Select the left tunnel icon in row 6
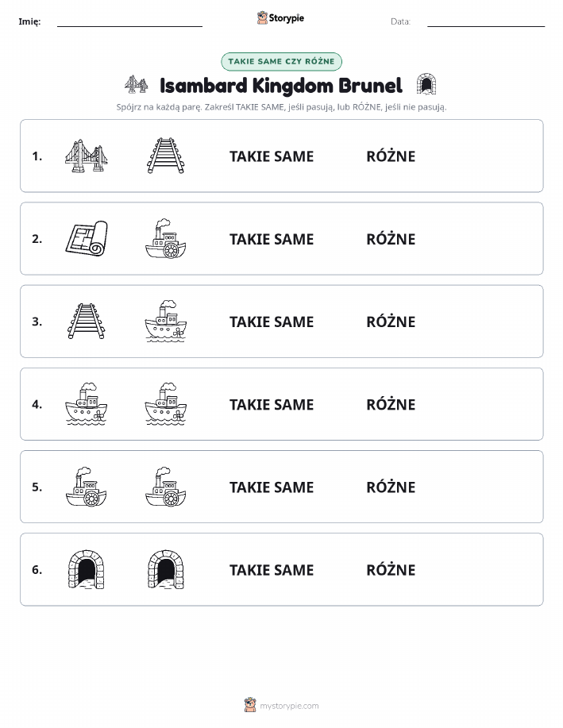Image resolution: width=563 pixels, height=728 pixels. (x=87, y=569)
